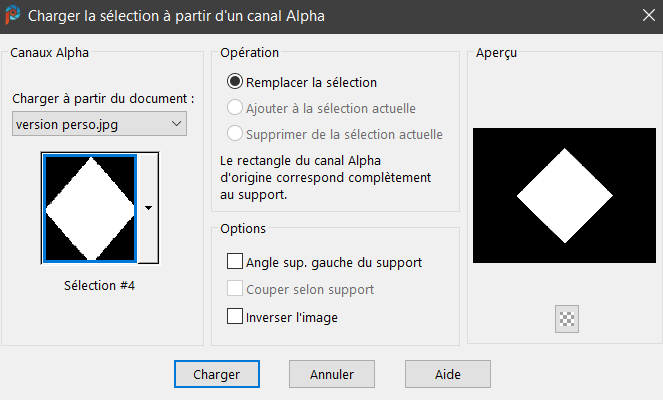
Task: Choose 'Remplacer la sélection' radio option
Action: [235, 82]
